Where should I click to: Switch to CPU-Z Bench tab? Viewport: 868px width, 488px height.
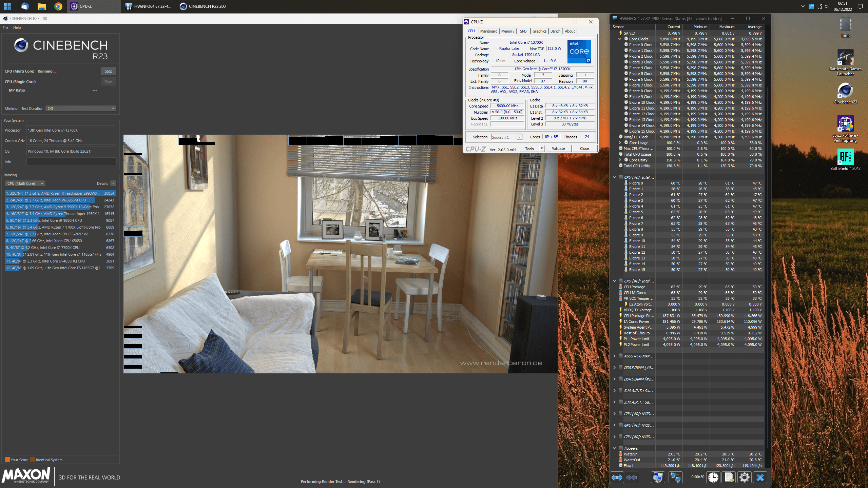pyautogui.click(x=555, y=31)
